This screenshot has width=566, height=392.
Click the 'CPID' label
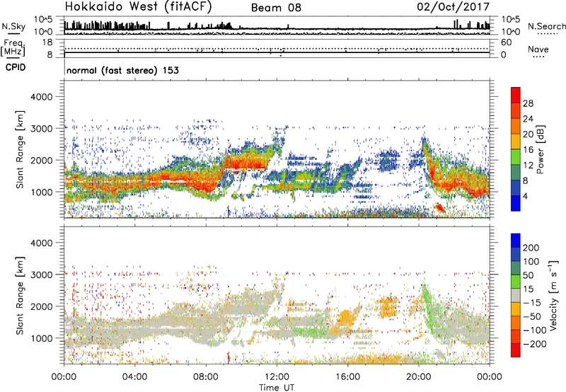tap(16, 67)
